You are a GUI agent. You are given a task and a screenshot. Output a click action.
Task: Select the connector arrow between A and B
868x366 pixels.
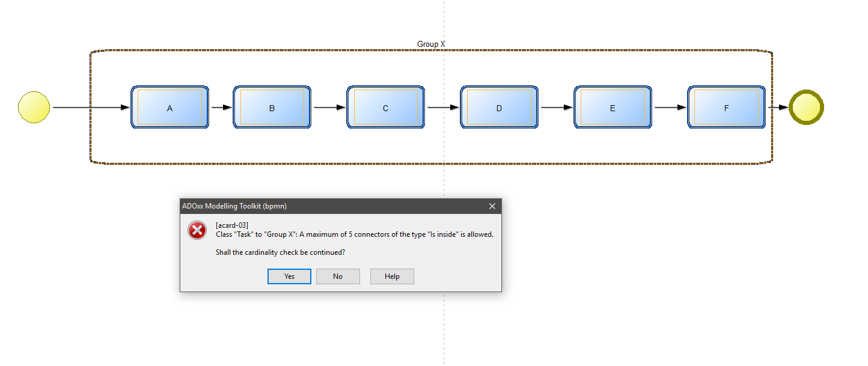(221, 108)
